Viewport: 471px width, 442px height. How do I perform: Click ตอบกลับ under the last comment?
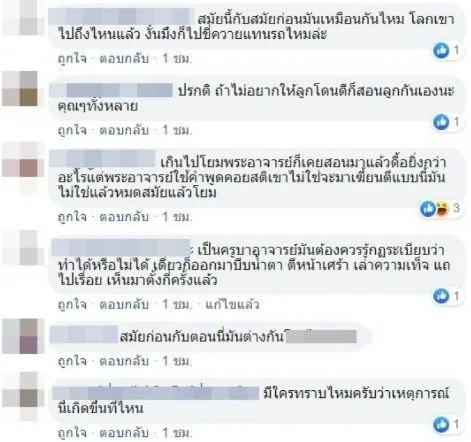(x=124, y=433)
